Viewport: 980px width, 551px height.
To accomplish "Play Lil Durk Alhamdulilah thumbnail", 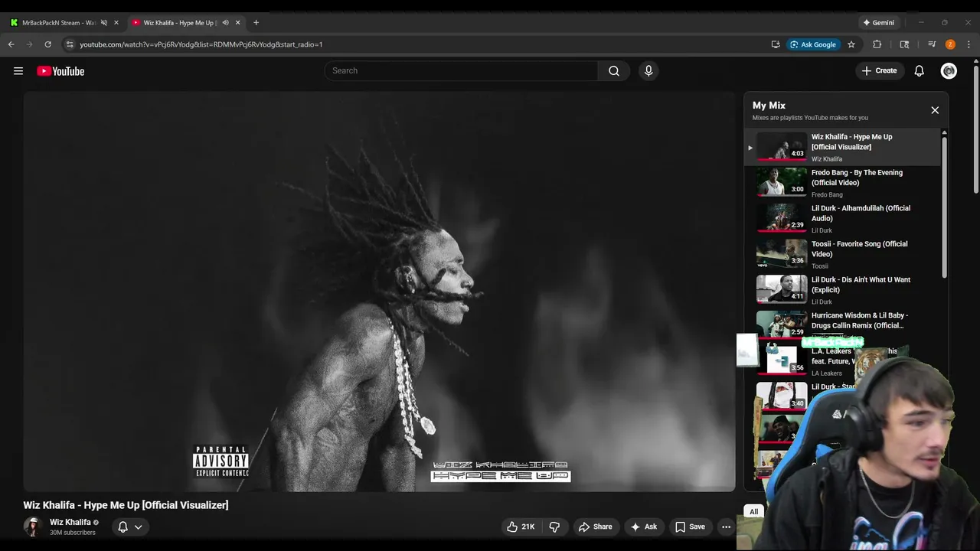I will pyautogui.click(x=782, y=218).
